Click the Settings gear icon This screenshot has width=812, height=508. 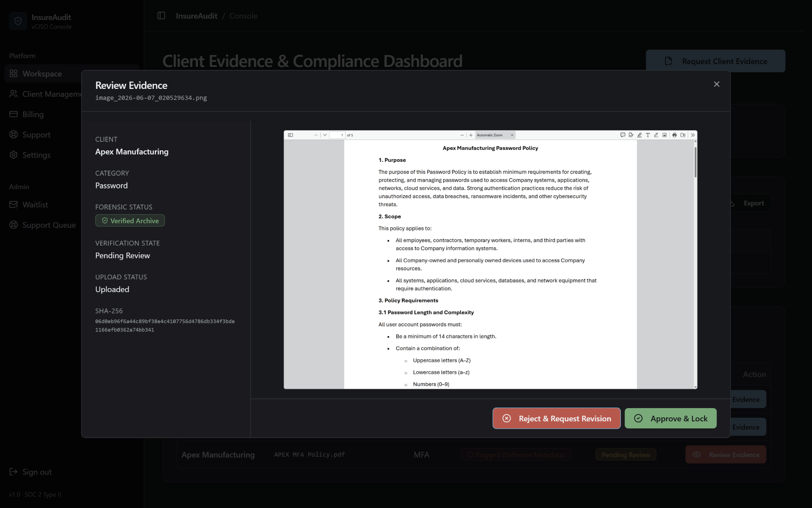[x=14, y=155]
